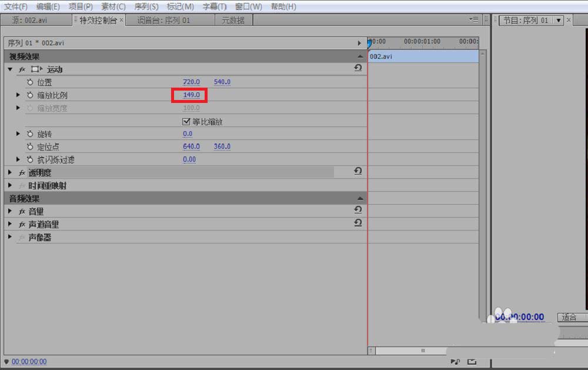Reset the 透明度 effect

(358, 171)
